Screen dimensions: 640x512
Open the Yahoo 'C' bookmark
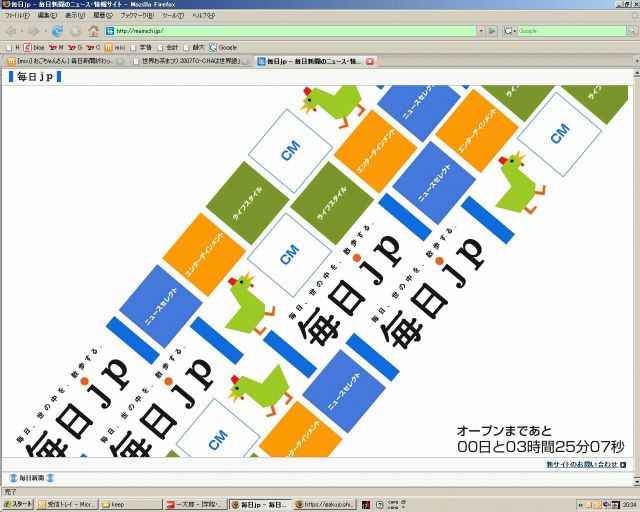[x=93, y=47]
